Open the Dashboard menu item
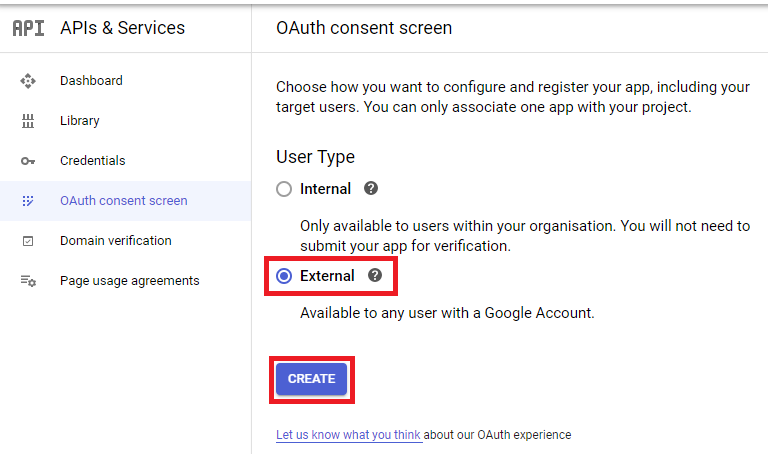This screenshot has width=768, height=454. click(x=91, y=81)
